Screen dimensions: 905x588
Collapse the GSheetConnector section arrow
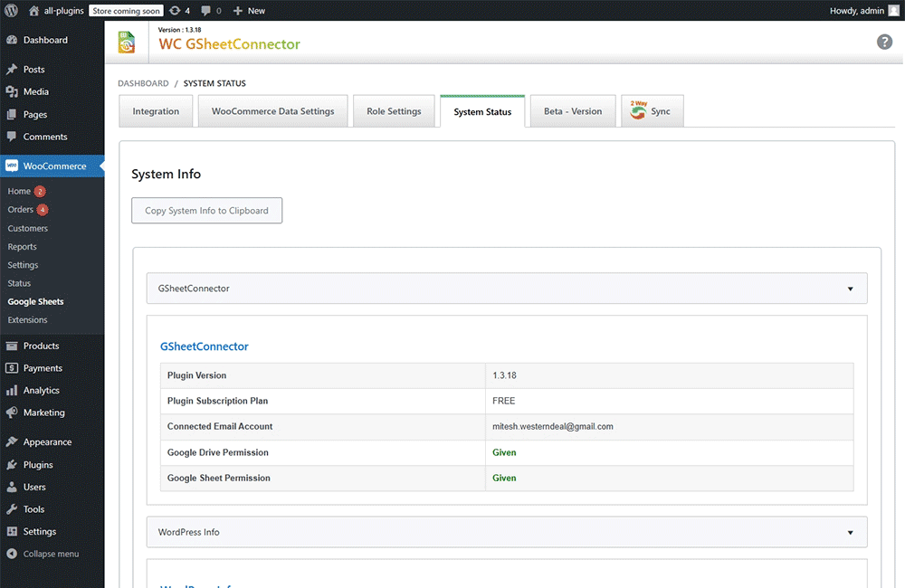coord(850,289)
